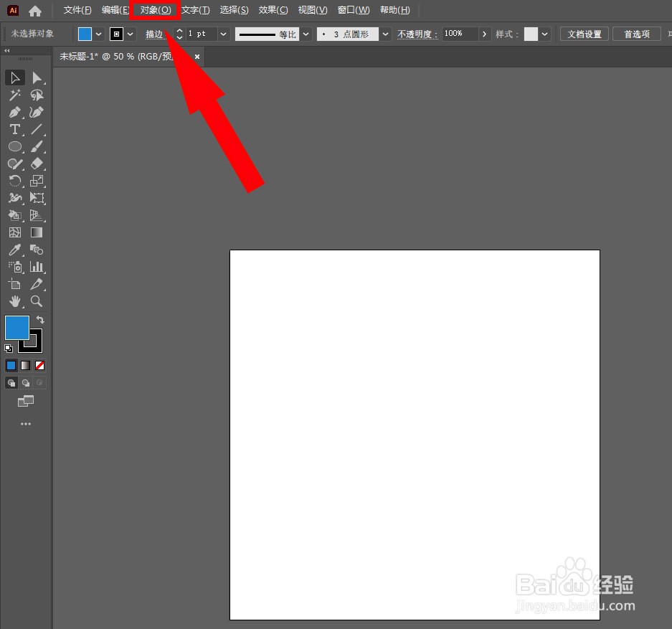
Task: Select the Column Graph tool
Action: pyautogui.click(x=37, y=267)
